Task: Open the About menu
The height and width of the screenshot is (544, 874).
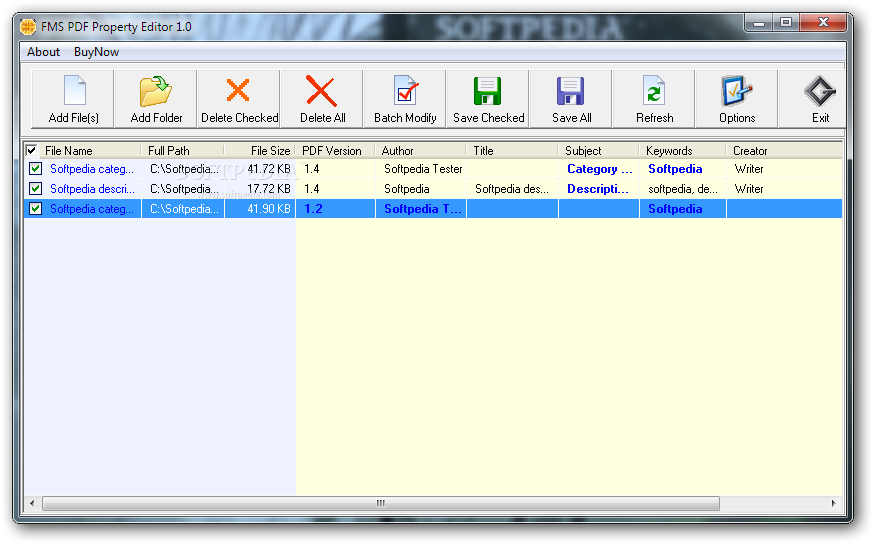Action: tap(43, 52)
